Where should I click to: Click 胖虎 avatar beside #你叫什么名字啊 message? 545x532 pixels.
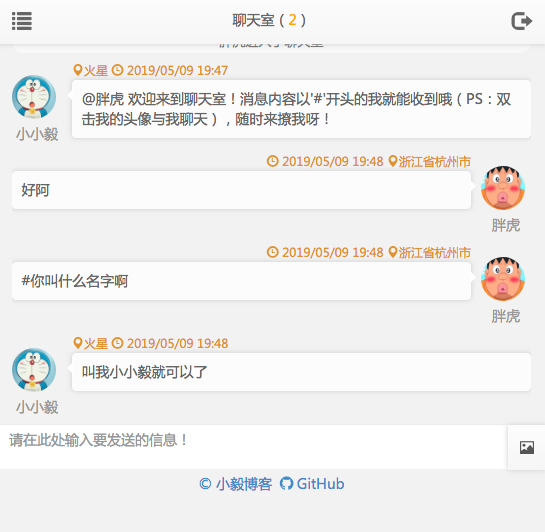point(503,279)
